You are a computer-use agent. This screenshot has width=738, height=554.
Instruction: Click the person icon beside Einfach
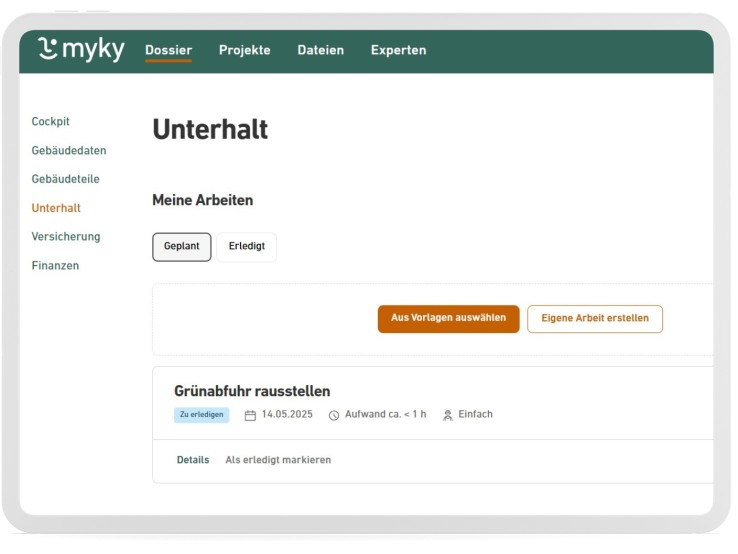tap(448, 415)
